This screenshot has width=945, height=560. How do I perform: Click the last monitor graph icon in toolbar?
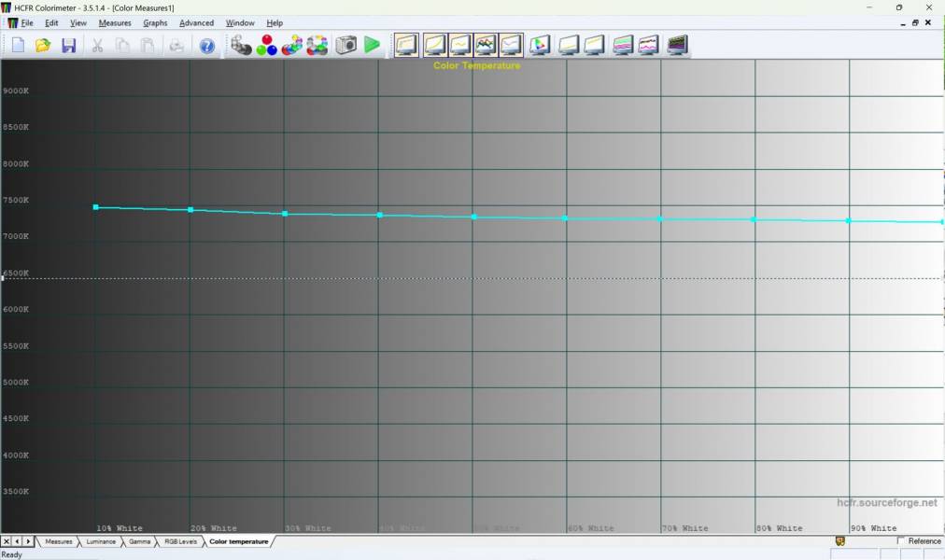[x=677, y=45]
